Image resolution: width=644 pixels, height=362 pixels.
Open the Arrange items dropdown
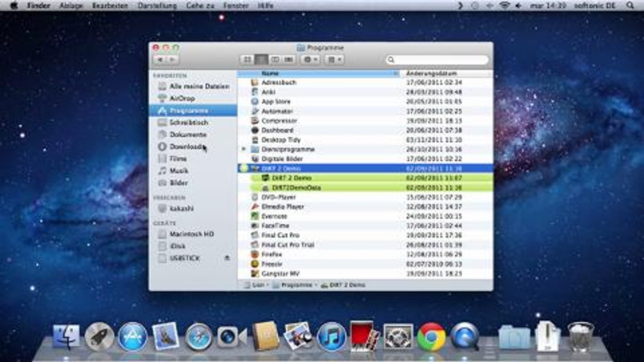pos(334,59)
